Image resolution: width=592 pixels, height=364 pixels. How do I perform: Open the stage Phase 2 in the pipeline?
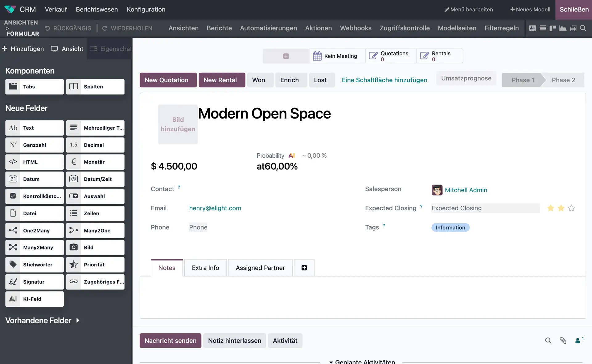pos(563,80)
